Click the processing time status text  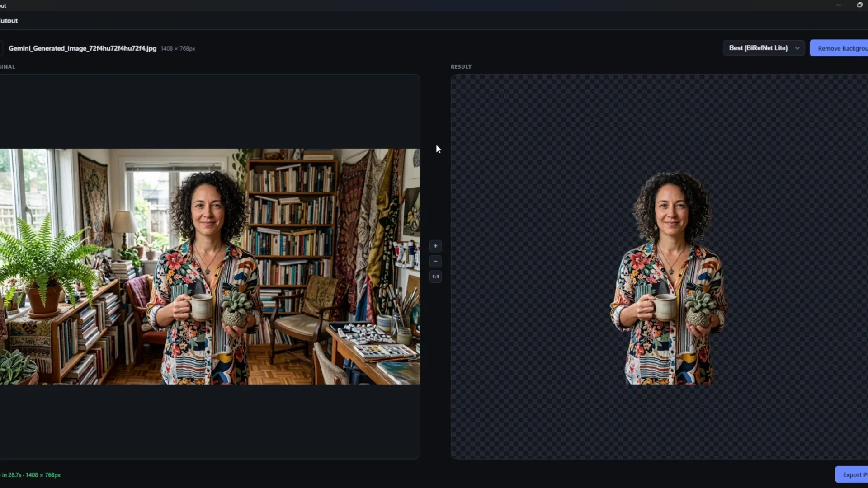(30, 475)
